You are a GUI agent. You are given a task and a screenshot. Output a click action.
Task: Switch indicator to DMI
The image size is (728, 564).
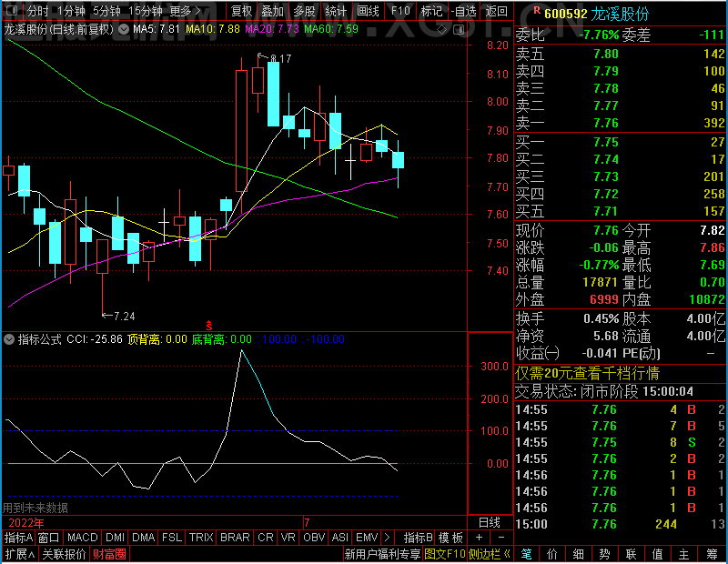115,538
